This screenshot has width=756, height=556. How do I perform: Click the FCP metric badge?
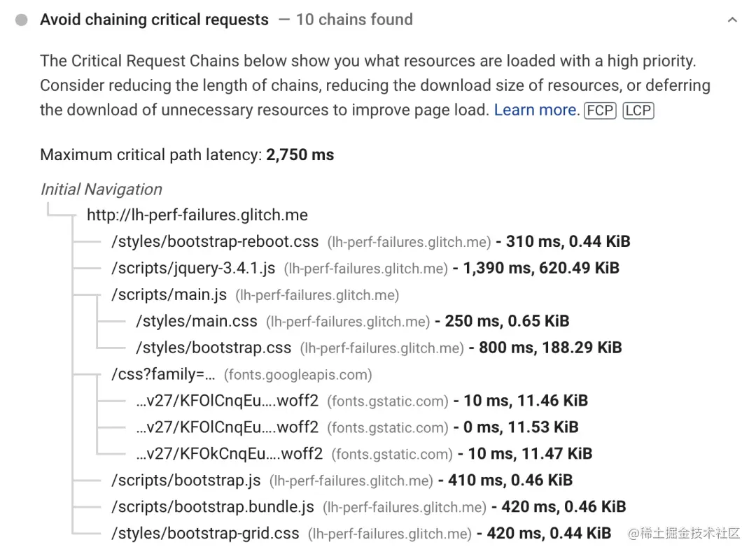click(x=600, y=111)
